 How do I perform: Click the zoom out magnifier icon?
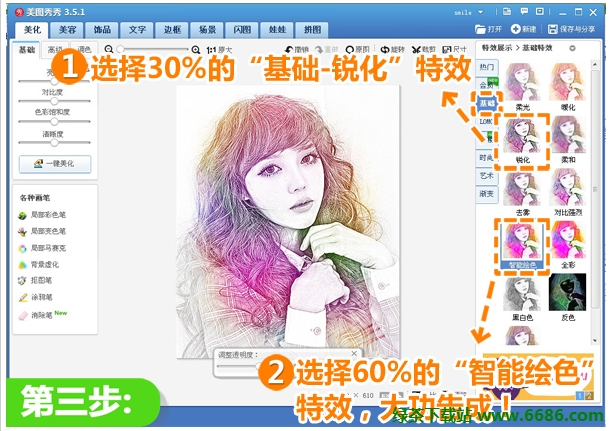(109, 49)
